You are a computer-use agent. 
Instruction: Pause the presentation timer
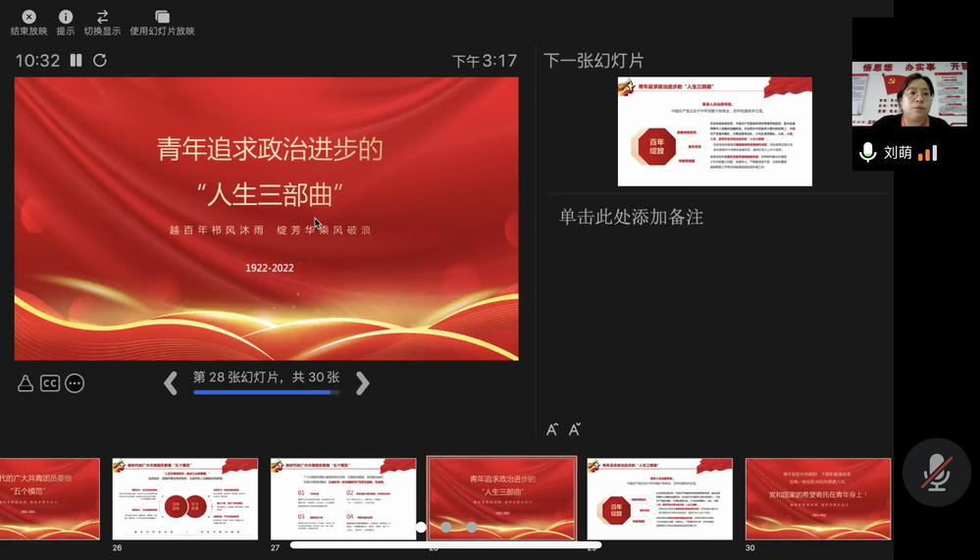[76, 61]
